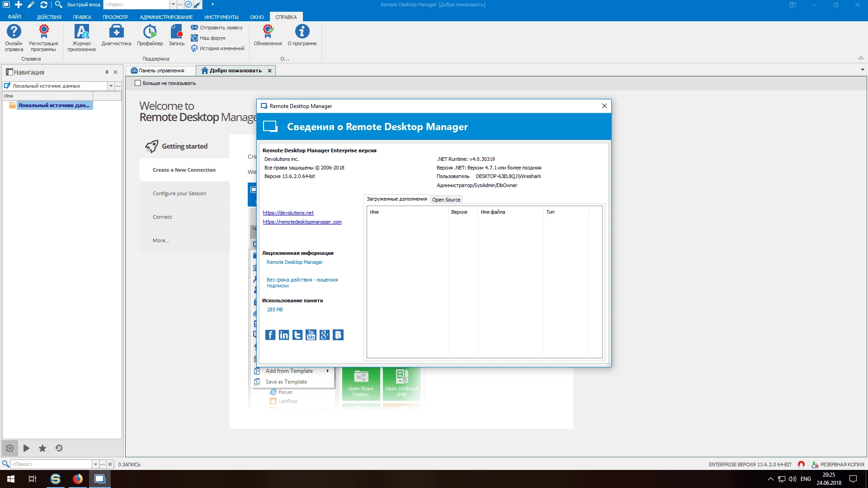This screenshot has height=488, width=868.
Task: Open the Facebook social icon
Action: point(270,335)
